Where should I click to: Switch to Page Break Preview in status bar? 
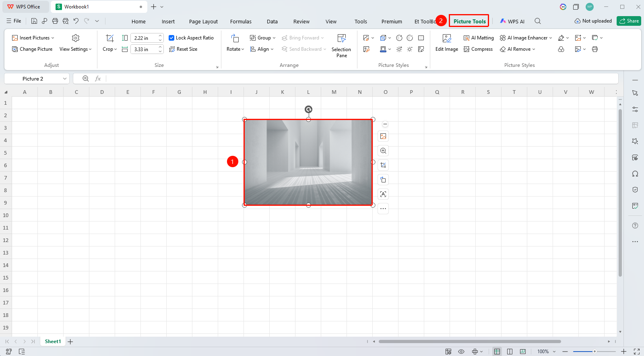point(523,352)
